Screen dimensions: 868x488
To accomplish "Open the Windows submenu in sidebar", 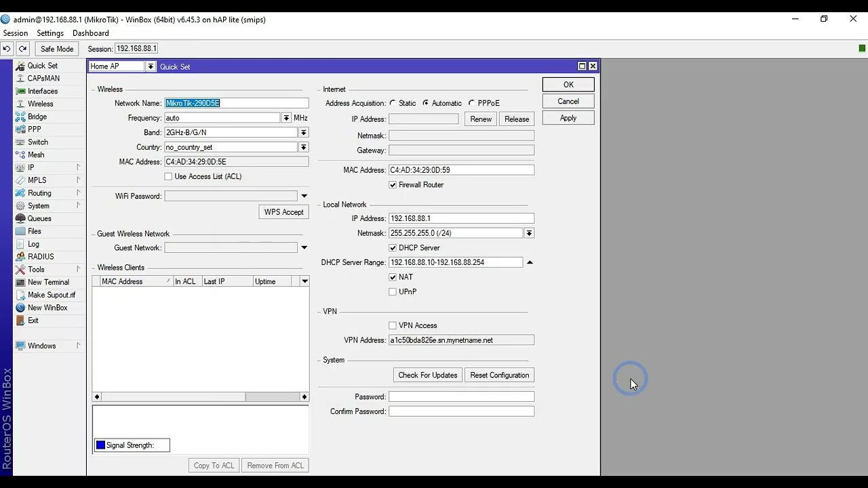I will click(x=41, y=346).
